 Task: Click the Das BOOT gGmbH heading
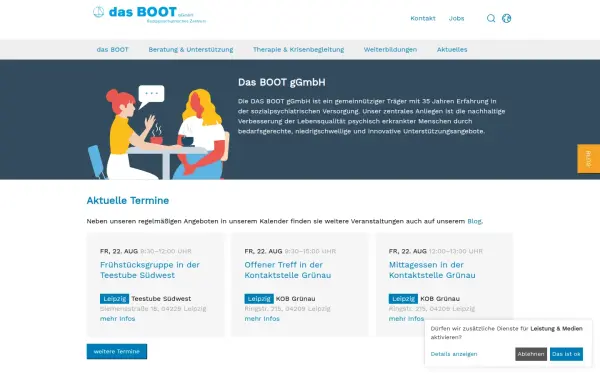point(282,82)
